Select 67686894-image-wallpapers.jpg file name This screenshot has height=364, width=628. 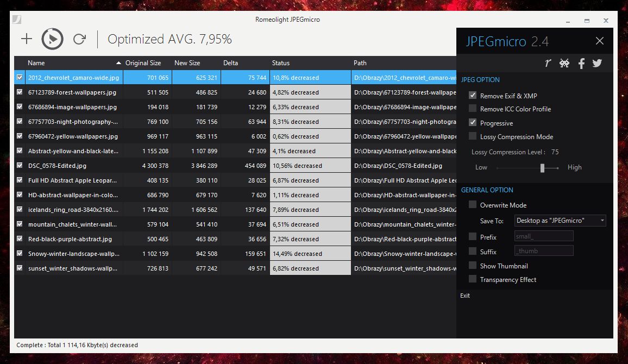click(72, 107)
